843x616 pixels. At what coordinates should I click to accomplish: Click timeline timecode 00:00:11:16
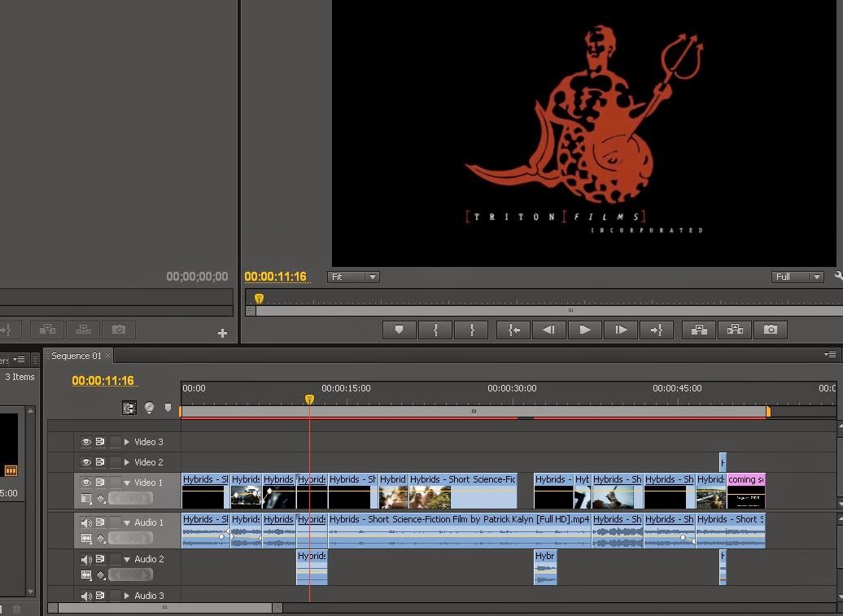[x=103, y=381]
